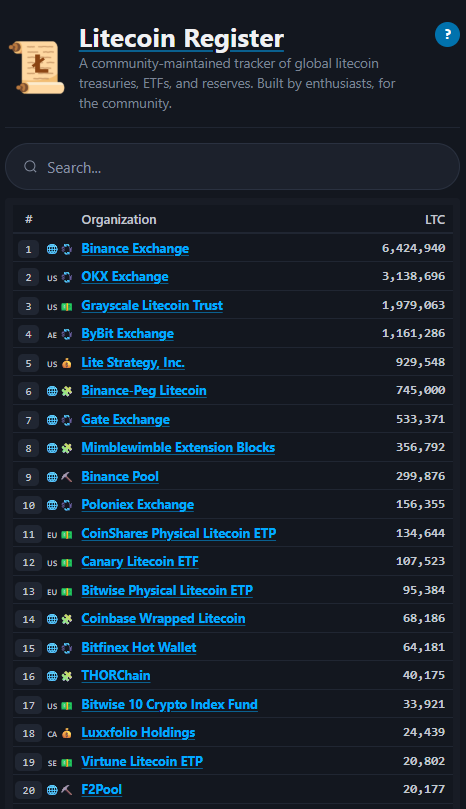The height and width of the screenshot is (809, 466).
Task: Open Bitwise Physical Litecoin ETP link
Action: point(167,590)
